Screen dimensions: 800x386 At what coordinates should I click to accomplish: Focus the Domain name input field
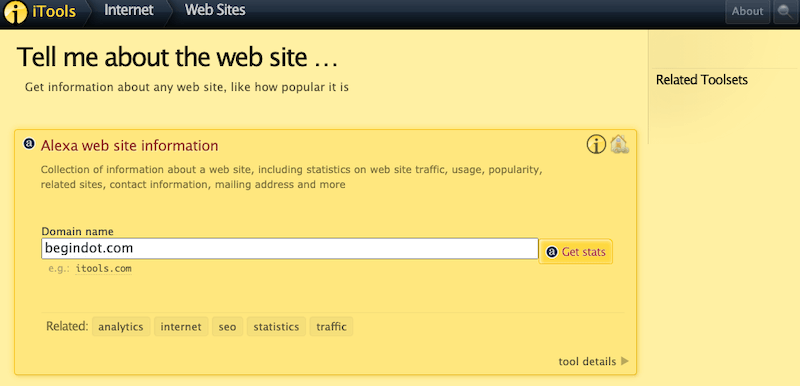290,248
